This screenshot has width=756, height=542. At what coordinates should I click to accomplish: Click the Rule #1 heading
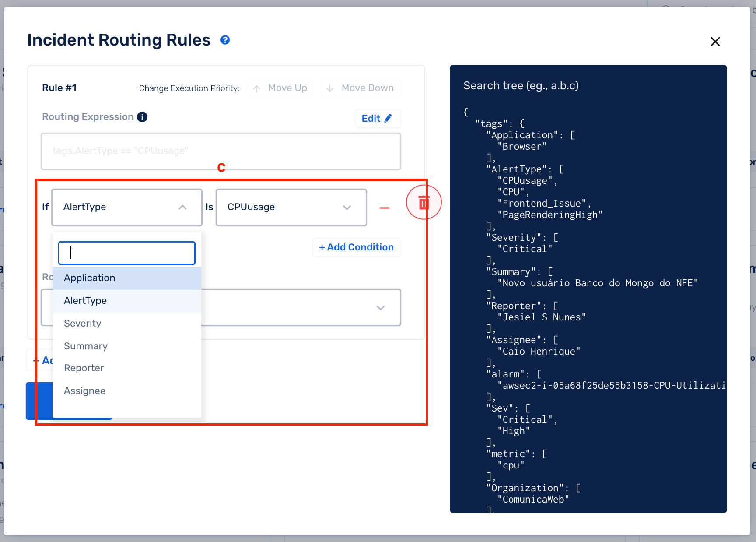[x=59, y=88]
